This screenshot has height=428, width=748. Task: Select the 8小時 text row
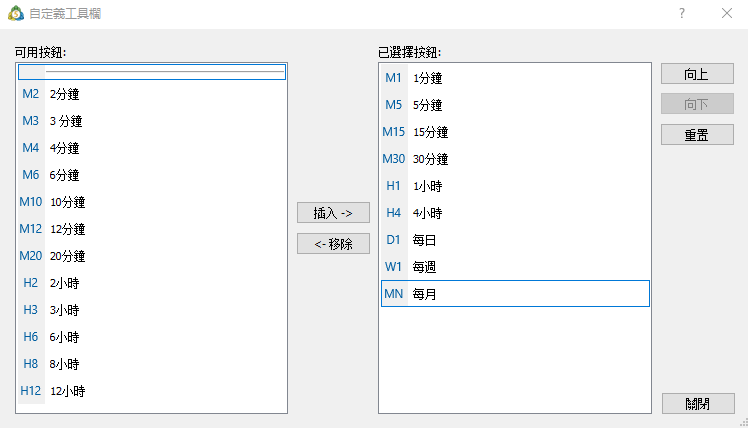click(x=64, y=365)
